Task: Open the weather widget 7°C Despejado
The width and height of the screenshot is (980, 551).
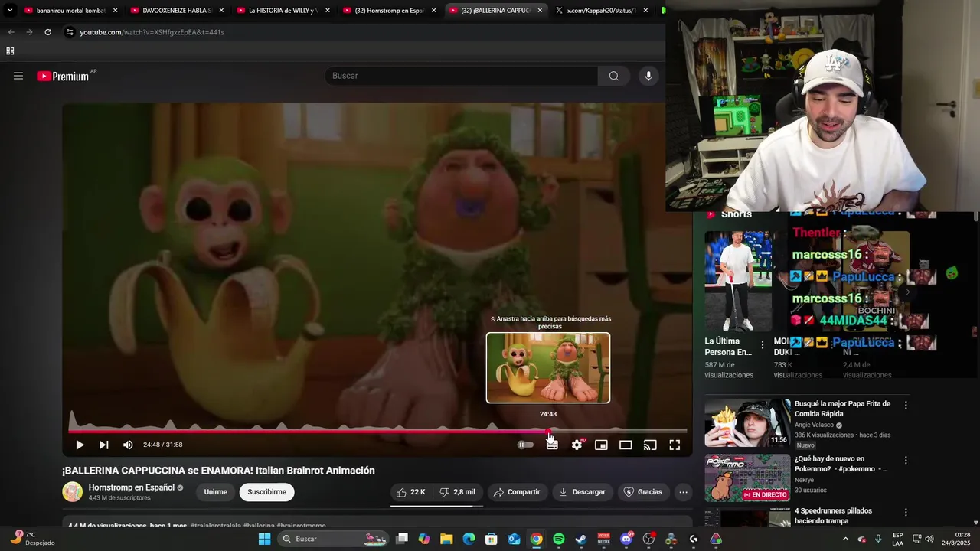Action: pos(31,539)
